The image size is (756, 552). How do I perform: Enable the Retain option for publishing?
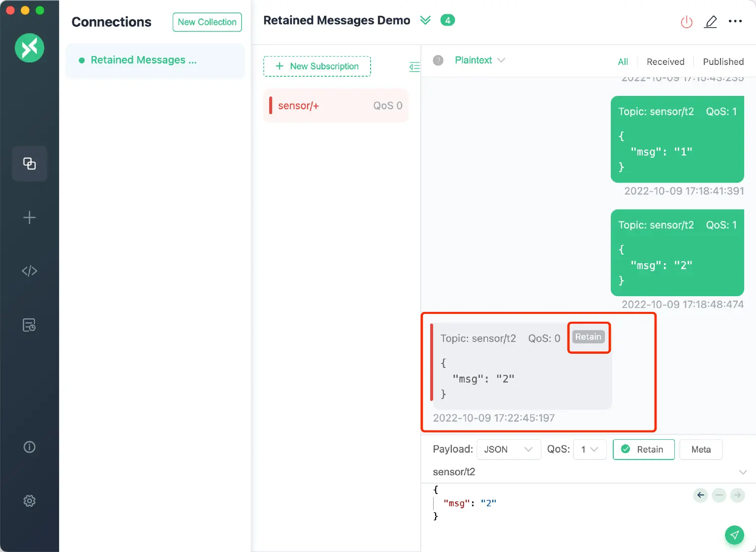(643, 449)
